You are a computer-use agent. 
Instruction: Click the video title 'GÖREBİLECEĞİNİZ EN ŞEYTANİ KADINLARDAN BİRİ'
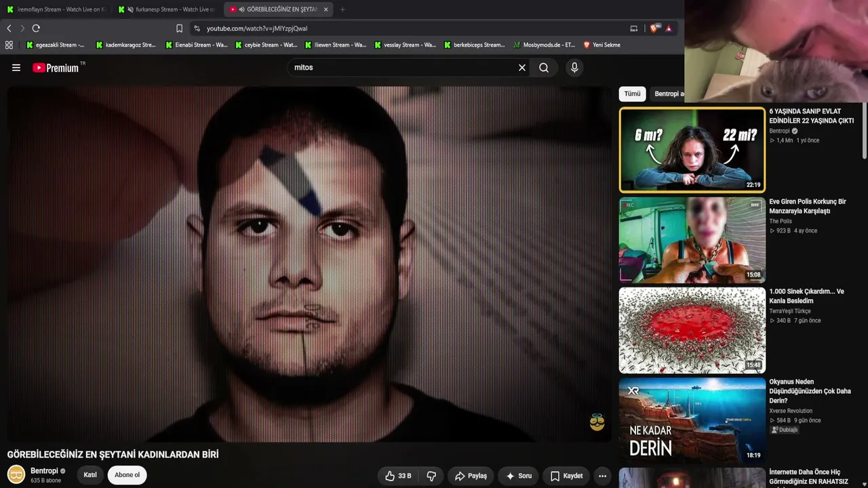tap(113, 454)
